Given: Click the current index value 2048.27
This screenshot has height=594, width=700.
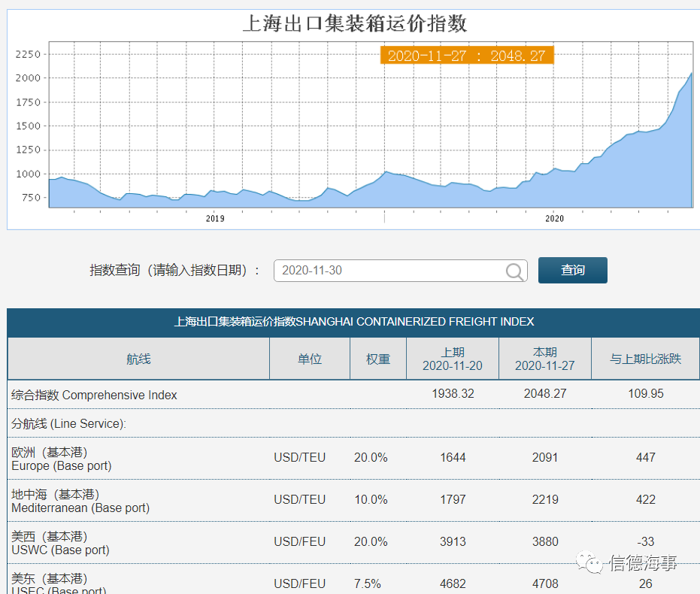Looking at the screenshot, I should click(x=545, y=394).
